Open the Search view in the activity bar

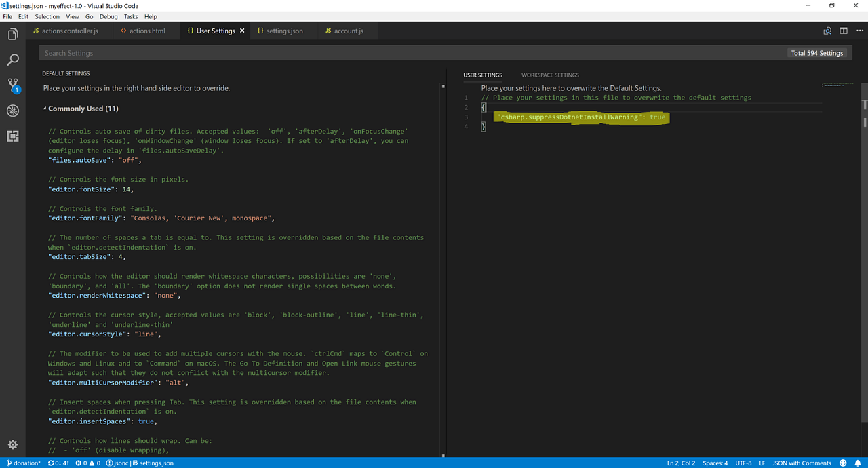coord(12,60)
